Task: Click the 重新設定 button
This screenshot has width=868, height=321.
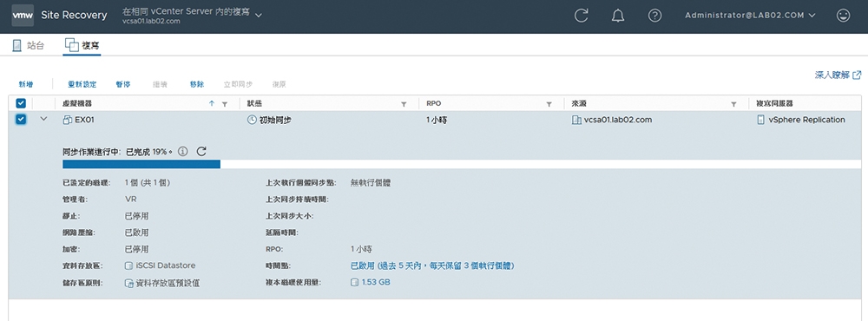Action: [x=82, y=84]
